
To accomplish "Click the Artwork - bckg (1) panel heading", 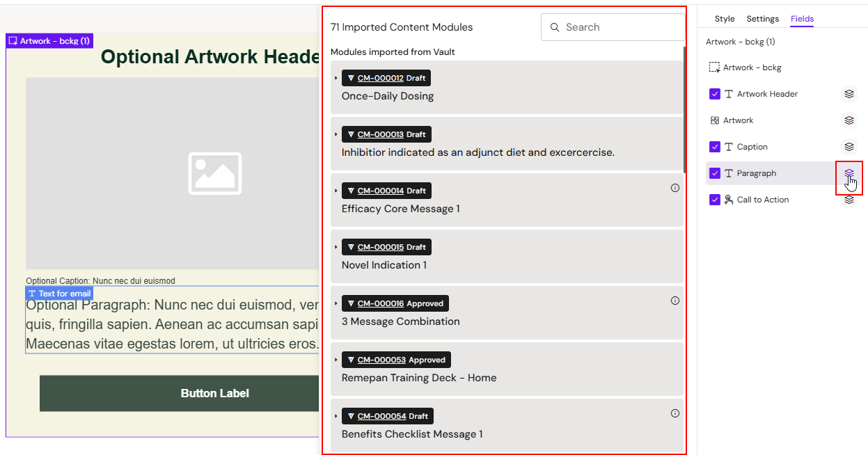I will [741, 42].
